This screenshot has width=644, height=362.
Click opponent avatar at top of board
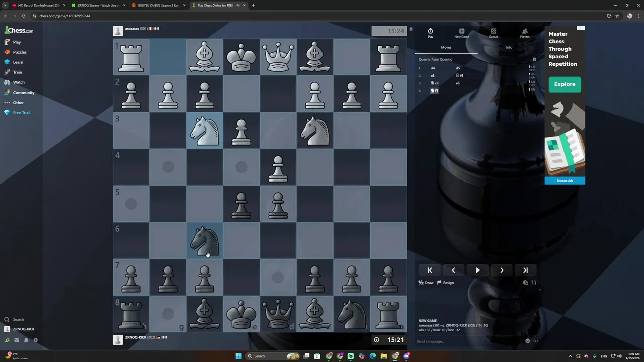point(118,31)
